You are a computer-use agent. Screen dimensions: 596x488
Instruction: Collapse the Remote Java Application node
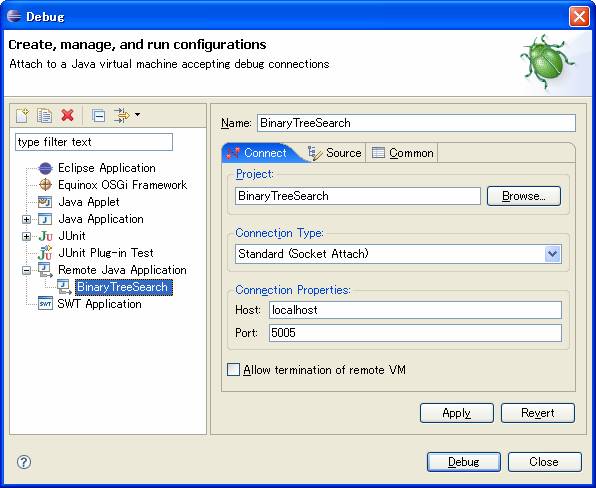(26, 270)
